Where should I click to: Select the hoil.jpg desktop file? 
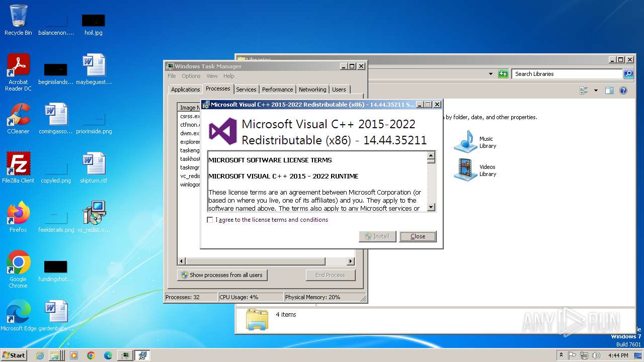pyautogui.click(x=94, y=24)
